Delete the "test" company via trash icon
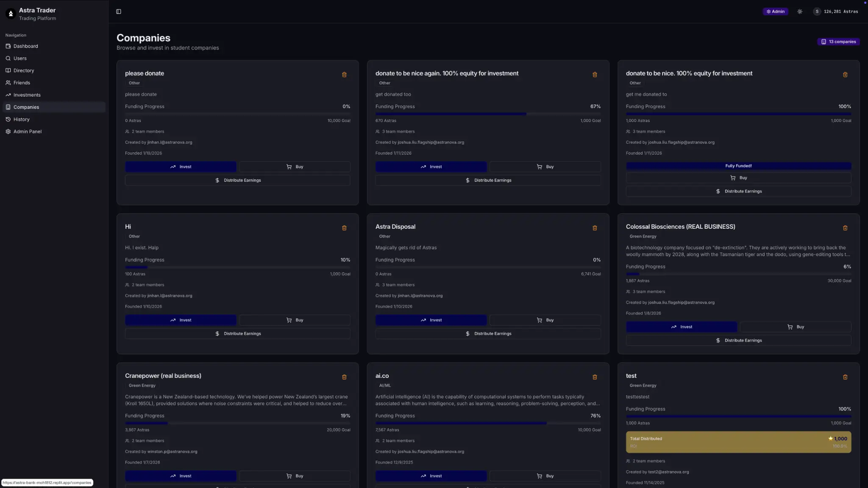 click(x=845, y=377)
